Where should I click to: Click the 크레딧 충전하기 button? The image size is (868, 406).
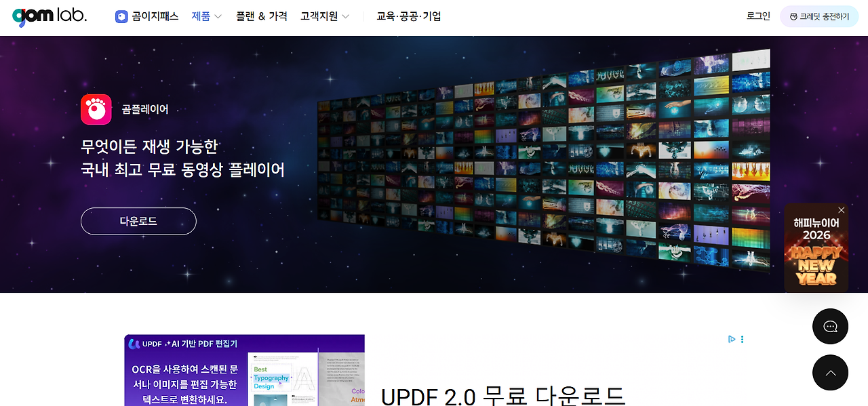click(819, 16)
